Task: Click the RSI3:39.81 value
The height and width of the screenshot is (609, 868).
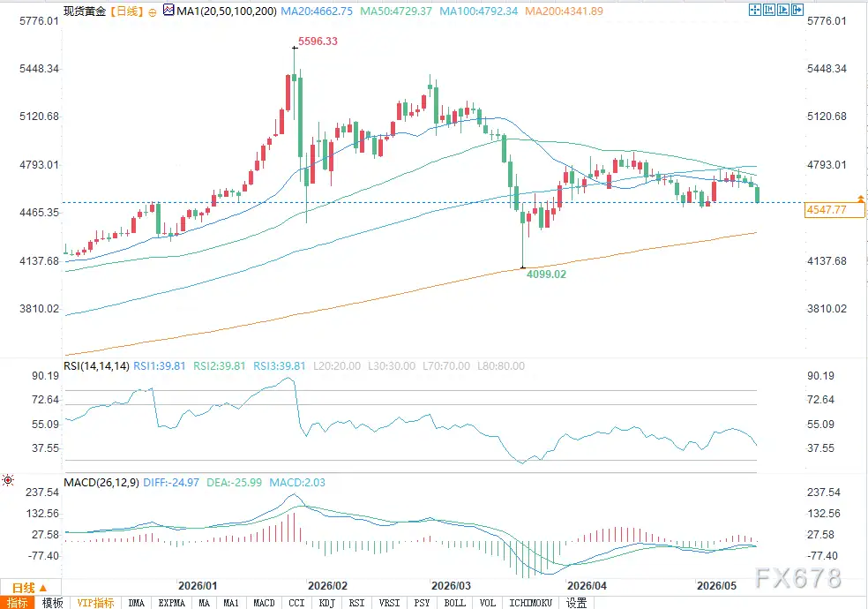Action: tap(279, 366)
